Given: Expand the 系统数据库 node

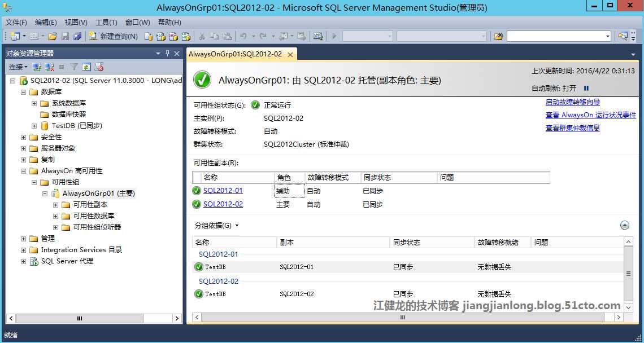Looking at the screenshot, I should point(34,103).
